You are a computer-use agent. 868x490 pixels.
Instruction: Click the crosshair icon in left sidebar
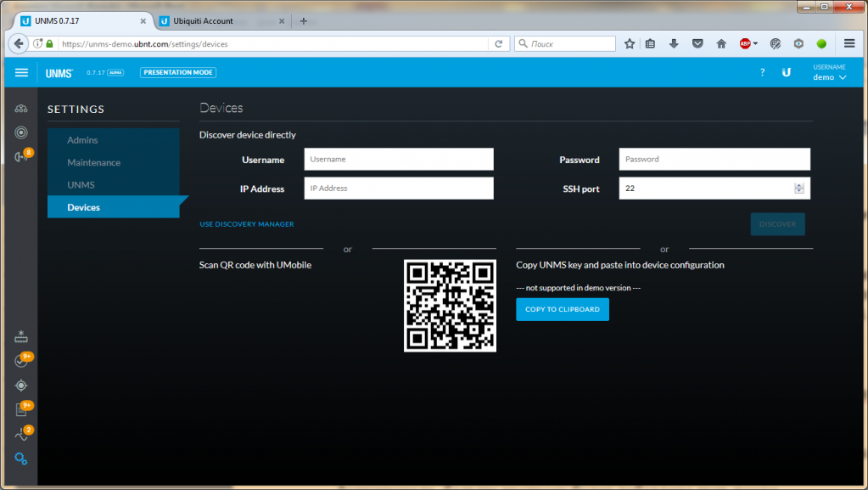coord(21,386)
